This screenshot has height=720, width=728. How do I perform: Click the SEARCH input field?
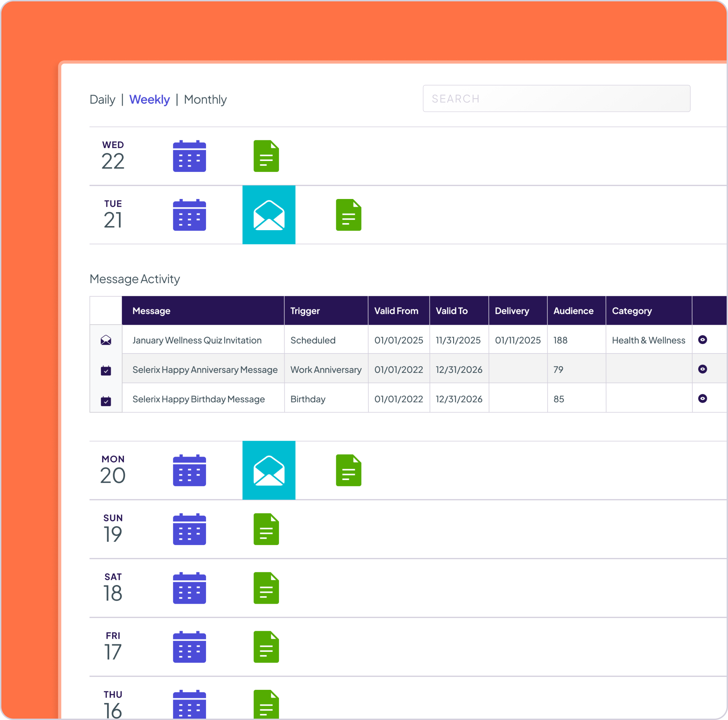[x=556, y=98]
